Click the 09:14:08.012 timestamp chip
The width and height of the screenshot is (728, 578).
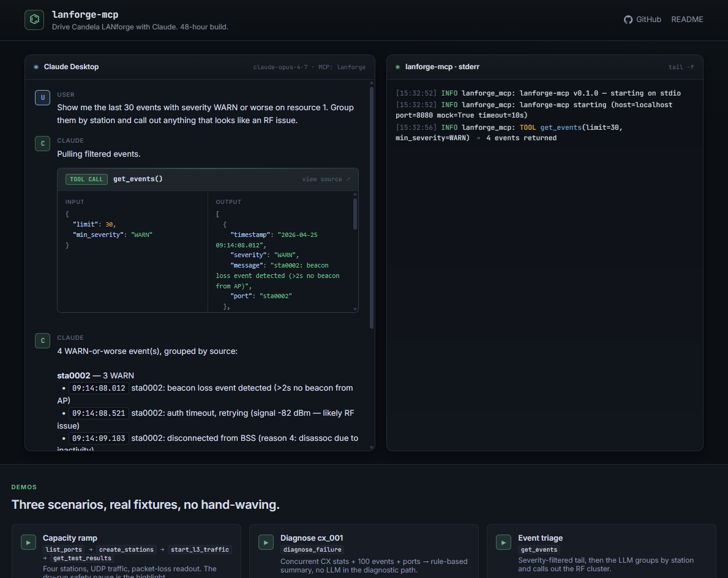click(x=99, y=388)
